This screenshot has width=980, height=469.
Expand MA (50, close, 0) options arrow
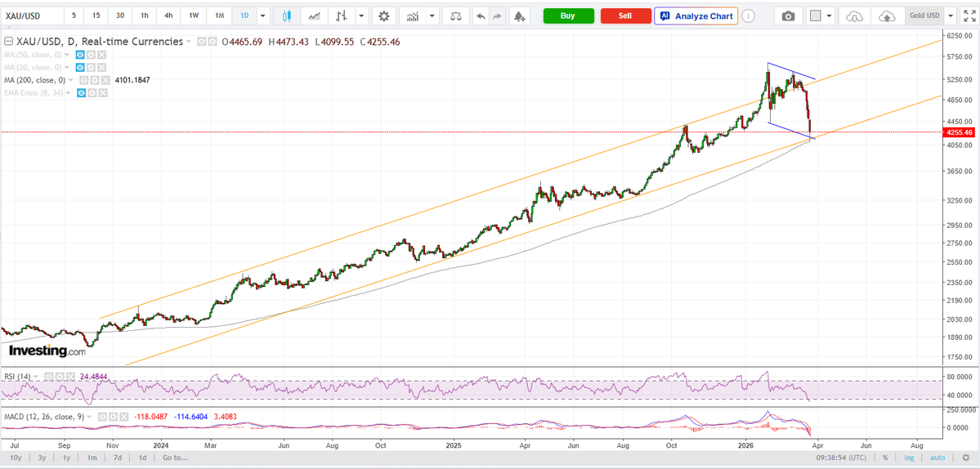[x=67, y=55]
